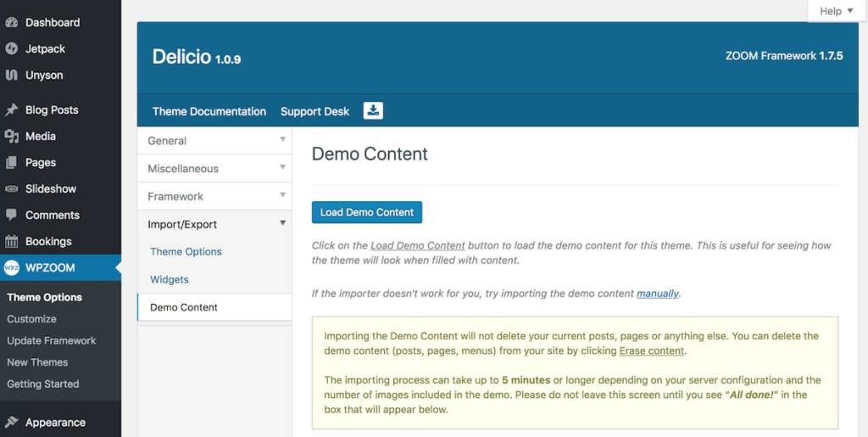Expand the Framework section arrow
The width and height of the screenshot is (868, 437).
coord(282,195)
